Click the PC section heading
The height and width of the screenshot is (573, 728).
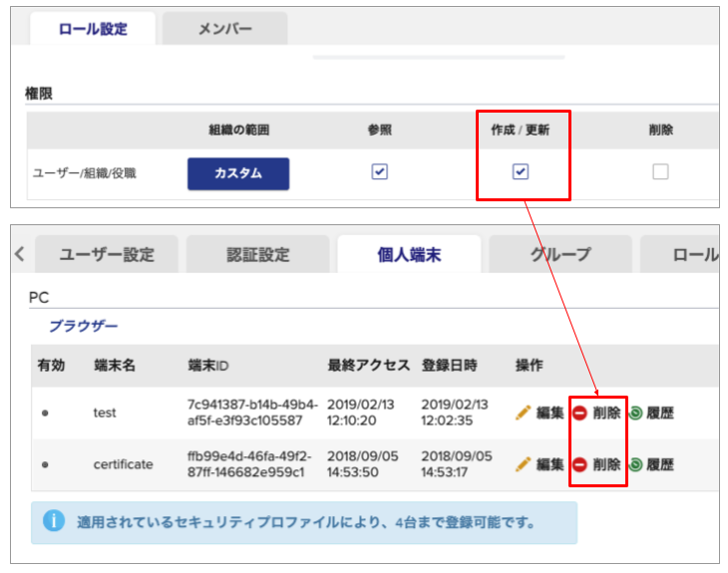pyautogui.click(x=39, y=297)
